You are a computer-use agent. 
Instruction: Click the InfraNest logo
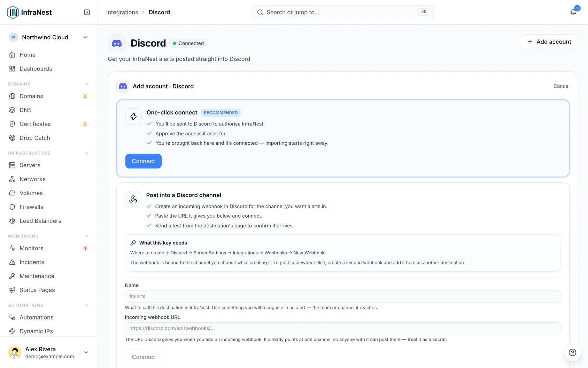pyautogui.click(x=29, y=12)
